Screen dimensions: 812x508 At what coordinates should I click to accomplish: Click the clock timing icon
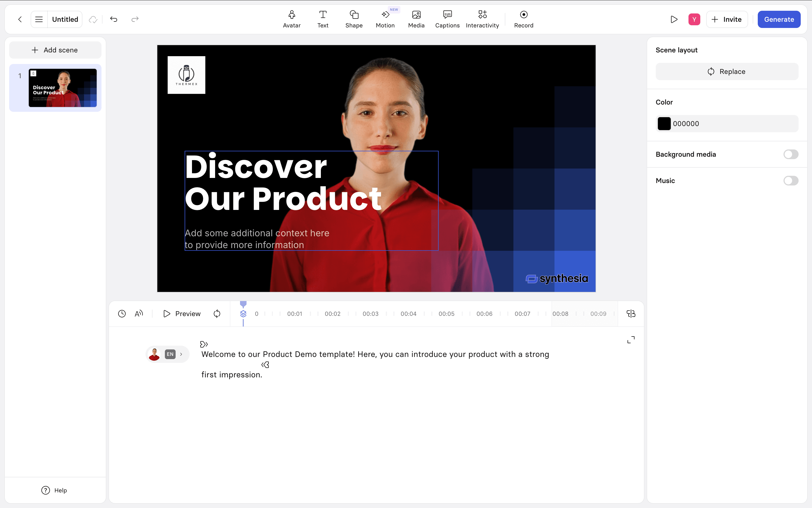pyautogui.click(x=122, y=313)
